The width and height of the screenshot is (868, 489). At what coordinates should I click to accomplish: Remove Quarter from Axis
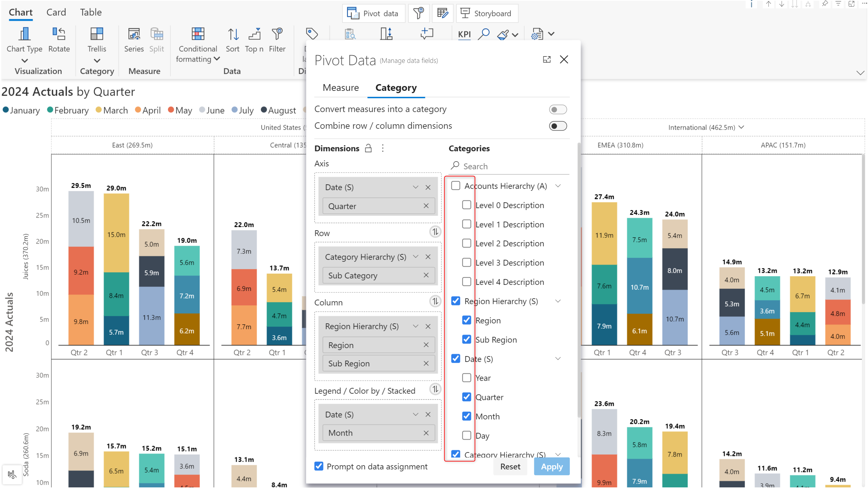[426, 206]
